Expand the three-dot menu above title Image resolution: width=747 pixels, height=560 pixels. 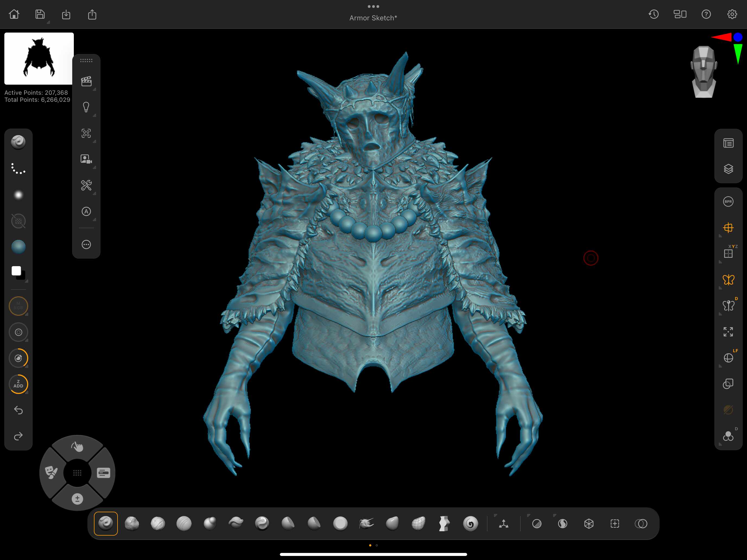click(x=373, y=7)
